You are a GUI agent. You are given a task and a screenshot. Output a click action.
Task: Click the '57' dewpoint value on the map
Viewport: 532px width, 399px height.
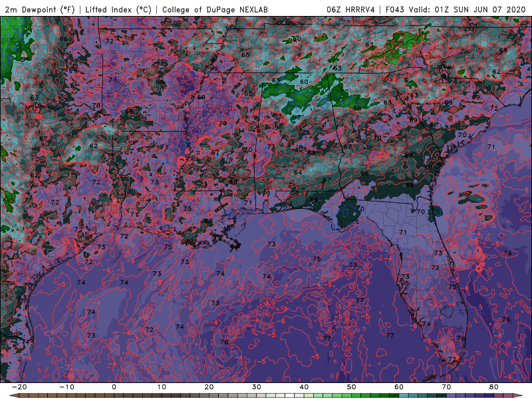(297, 117)
